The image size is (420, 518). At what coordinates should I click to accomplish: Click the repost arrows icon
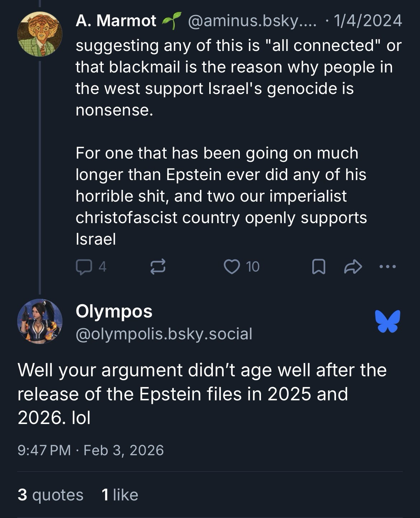click(158, 267)
